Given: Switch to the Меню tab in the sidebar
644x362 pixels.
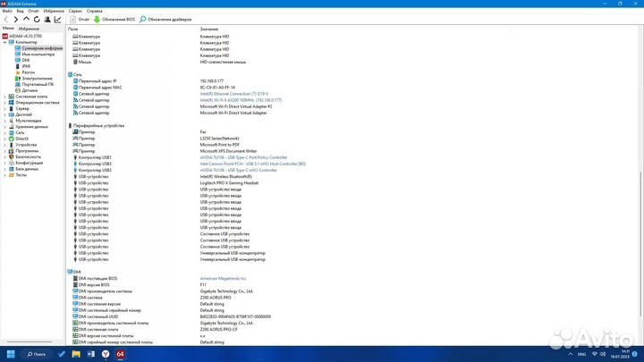Looking at the screenshot, I should point(8,29).
